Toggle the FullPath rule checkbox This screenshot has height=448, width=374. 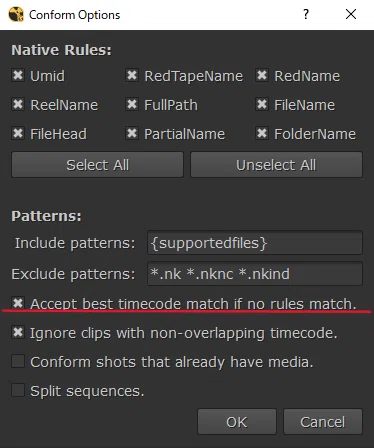pos(132,104)
